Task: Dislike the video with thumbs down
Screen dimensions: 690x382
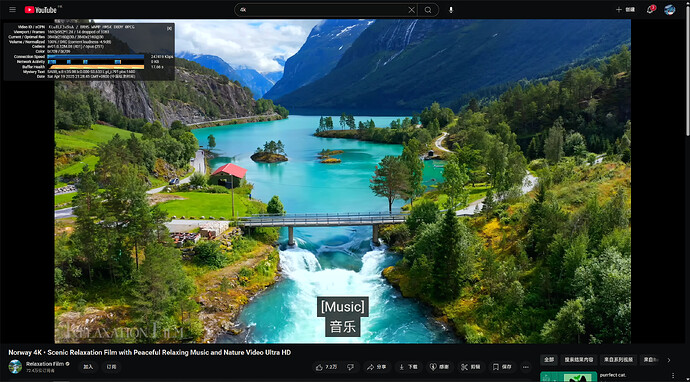Action: coord(350,367)
